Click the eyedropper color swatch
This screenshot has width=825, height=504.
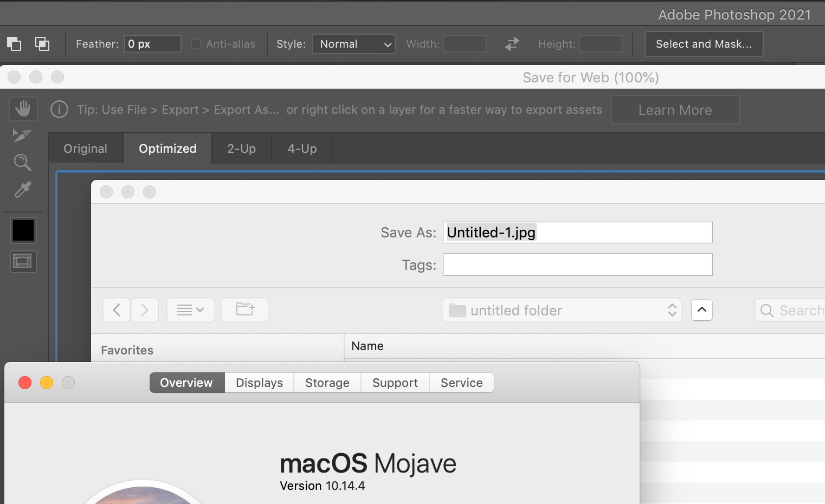[23, 230]
